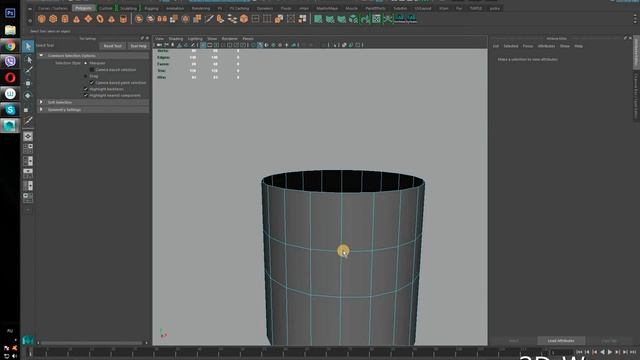This screenshot has width=640, height=360.
Task: Enable Camera based selection checkbox
Action: 92,70
